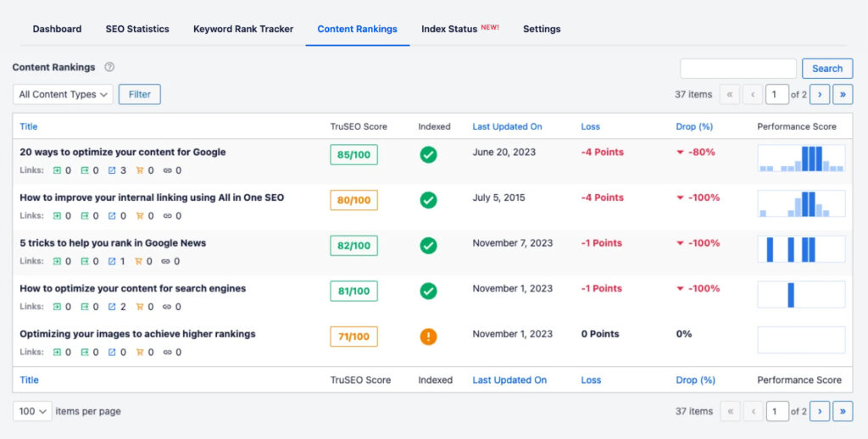The image size is (868, 439).
Task: Click performance chart for 20 ways post
Action: tap(801, 158)
